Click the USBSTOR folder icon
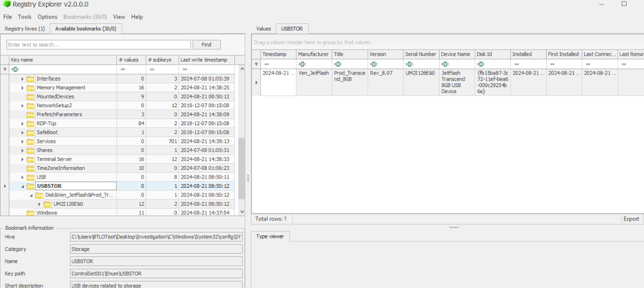This screenshot has width=644, height=288. [30, 186]
